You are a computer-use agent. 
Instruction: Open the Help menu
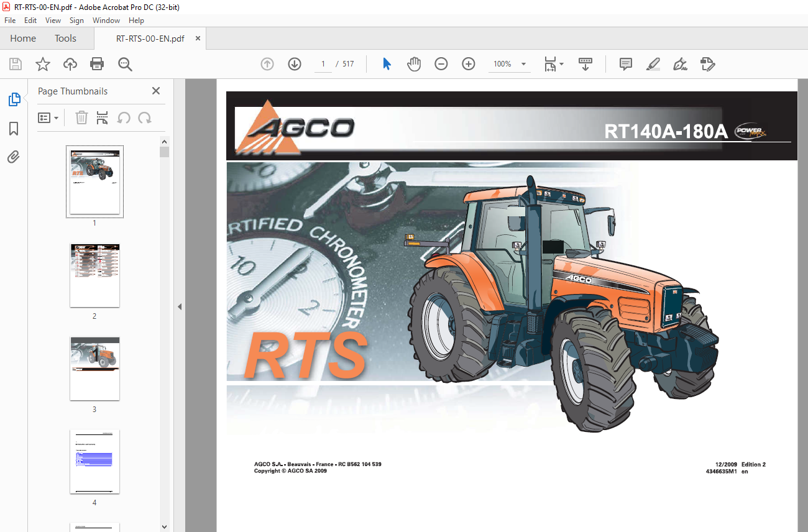tap(136, 21)
